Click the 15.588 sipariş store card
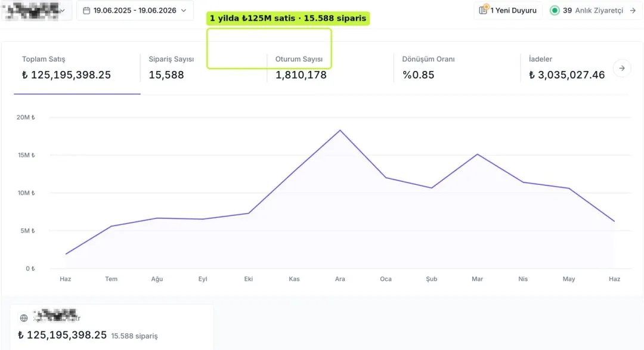This screenshot has width=644, height=350. tap(112, 327)
